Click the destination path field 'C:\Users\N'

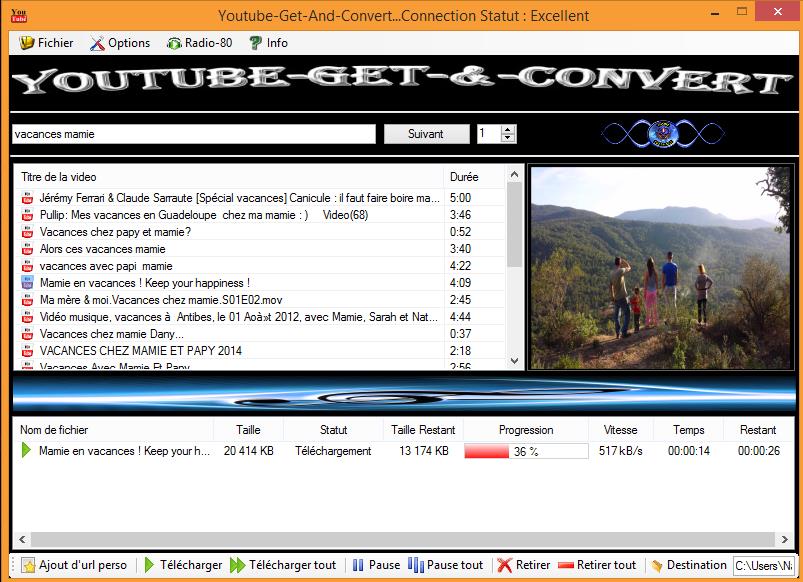click(x=764, y=566)
